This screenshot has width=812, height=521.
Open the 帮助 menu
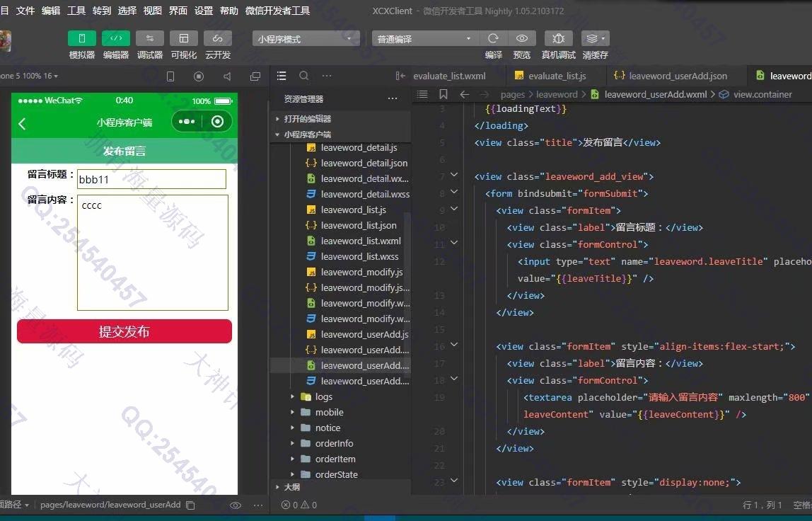pyautogui.click(x=229, y=11)
